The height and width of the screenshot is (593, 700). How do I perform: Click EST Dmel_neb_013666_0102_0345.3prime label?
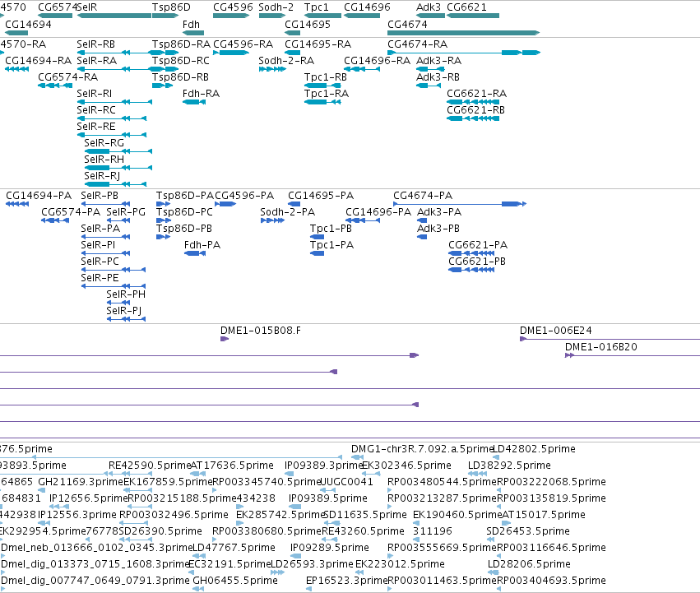pos(97,548)
